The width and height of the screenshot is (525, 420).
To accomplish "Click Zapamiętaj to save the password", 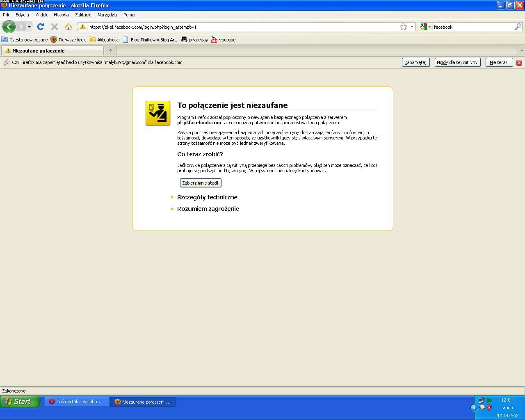I will 415,62.
